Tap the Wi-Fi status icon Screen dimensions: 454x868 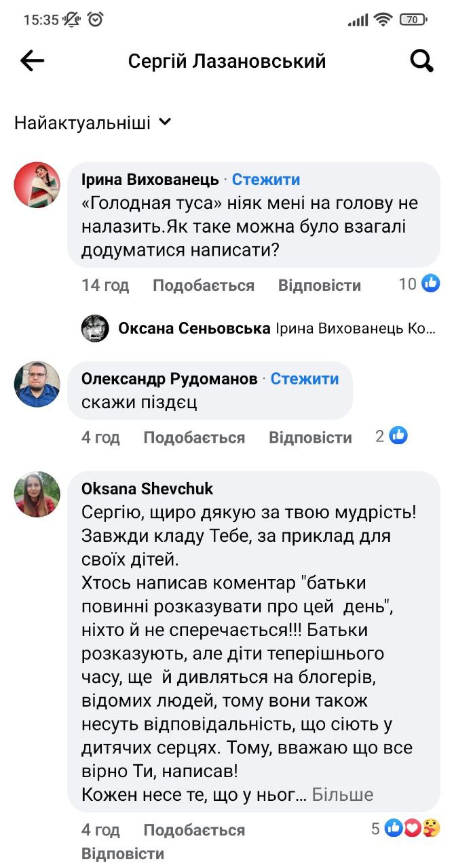coord(383,20)
